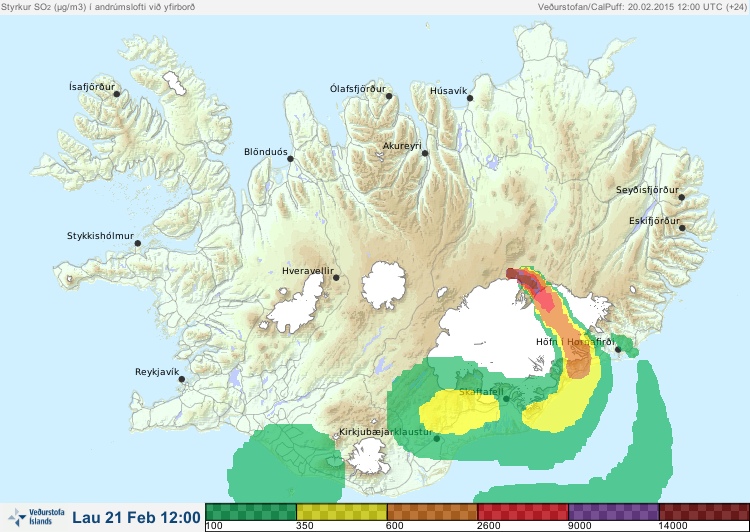Click the Skaftafell marker dot
Image resolution: width=750 pixels, height=532 pixels.
[x=506, y=399]
